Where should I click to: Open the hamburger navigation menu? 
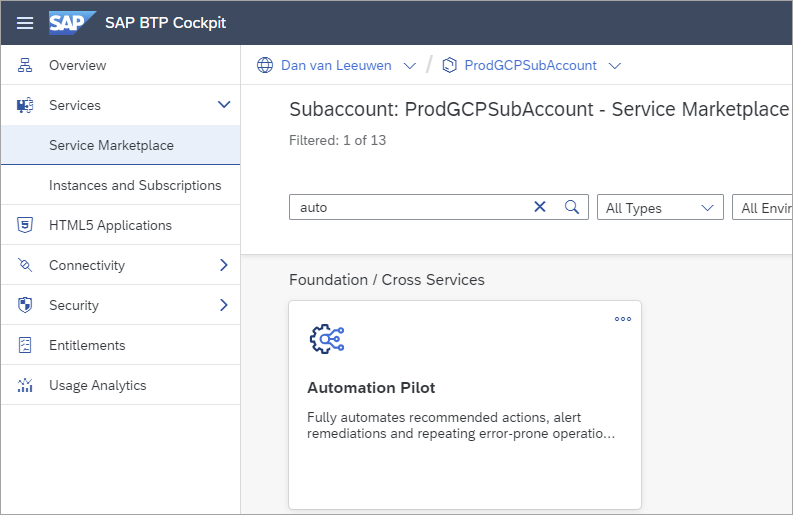tap(25, 23)
